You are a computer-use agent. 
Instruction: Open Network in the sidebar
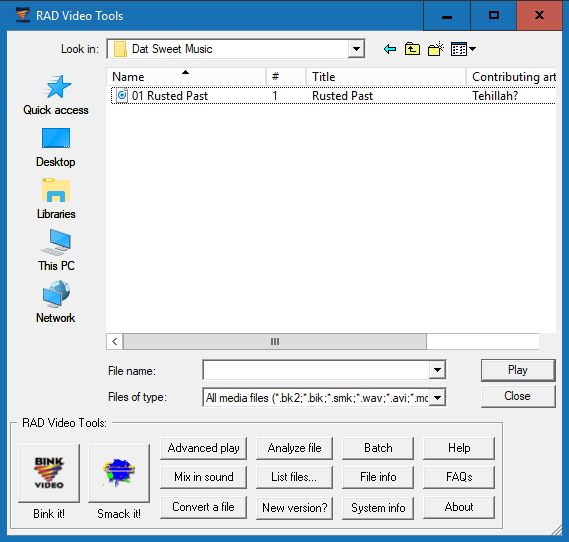[x=56, y=302]
